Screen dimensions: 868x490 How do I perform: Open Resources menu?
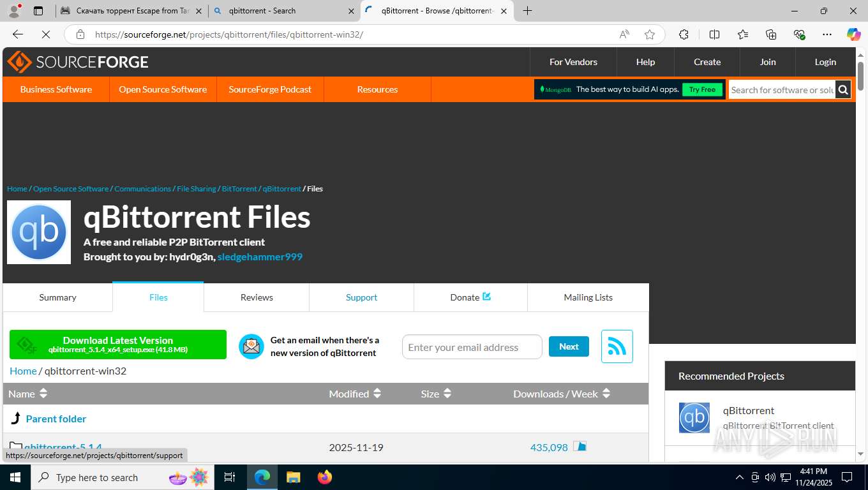click(377, 89)
